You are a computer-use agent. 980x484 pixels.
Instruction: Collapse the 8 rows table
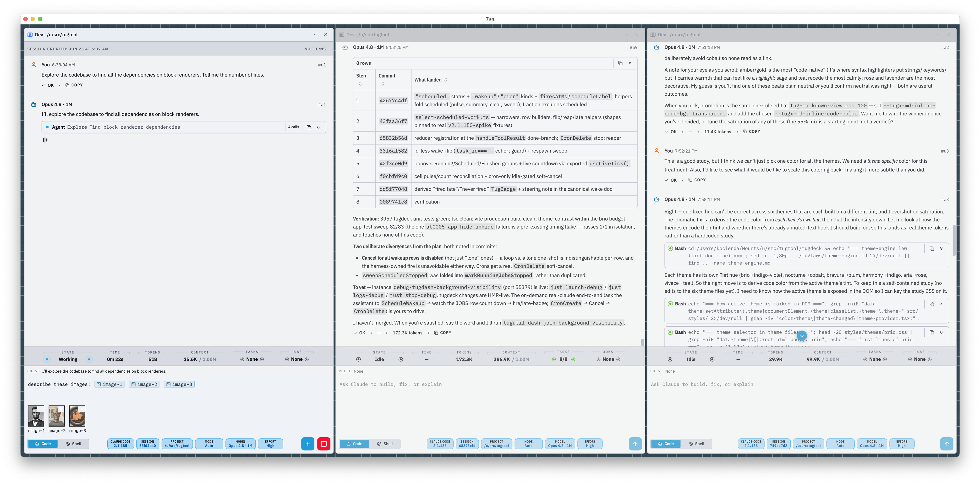click(x=630, y=63)
